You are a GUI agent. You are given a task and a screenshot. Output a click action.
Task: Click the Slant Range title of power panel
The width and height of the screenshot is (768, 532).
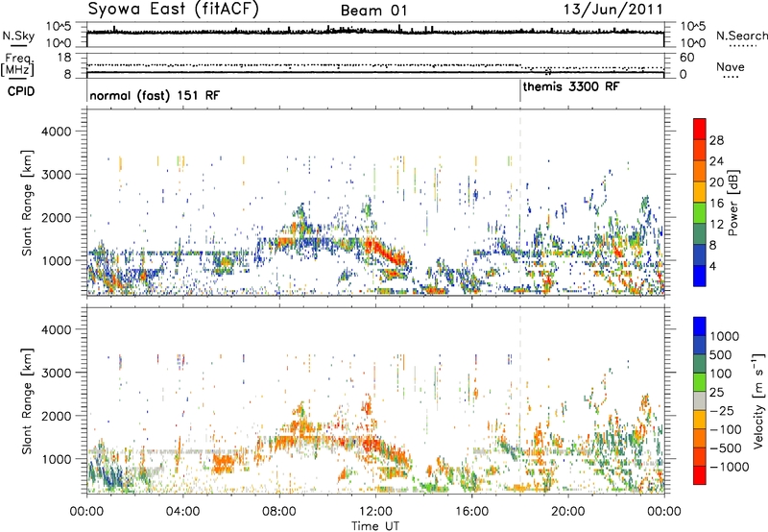[x=27, y=203]
